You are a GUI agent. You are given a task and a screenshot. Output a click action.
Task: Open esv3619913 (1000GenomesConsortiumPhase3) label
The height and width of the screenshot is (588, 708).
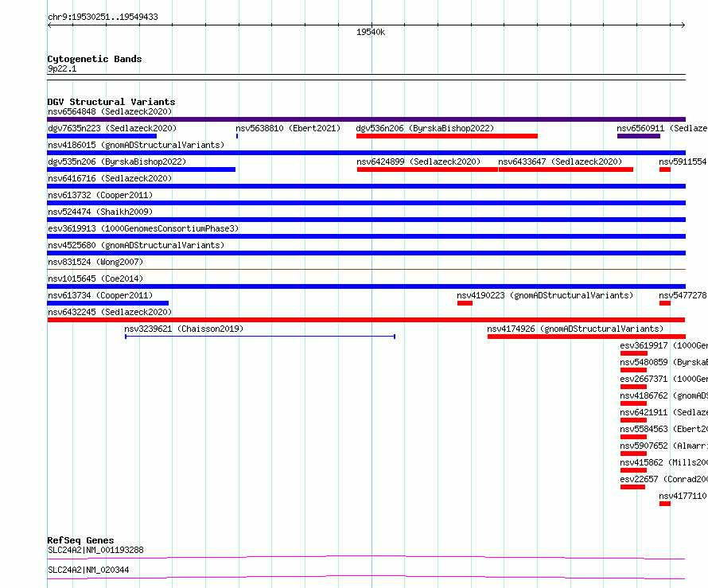coord(143,228)
